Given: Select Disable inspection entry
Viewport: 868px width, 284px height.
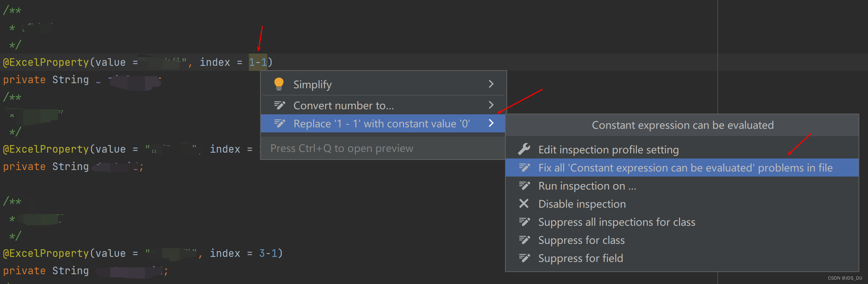Looking at the screenshot, I should pos(682,204).
